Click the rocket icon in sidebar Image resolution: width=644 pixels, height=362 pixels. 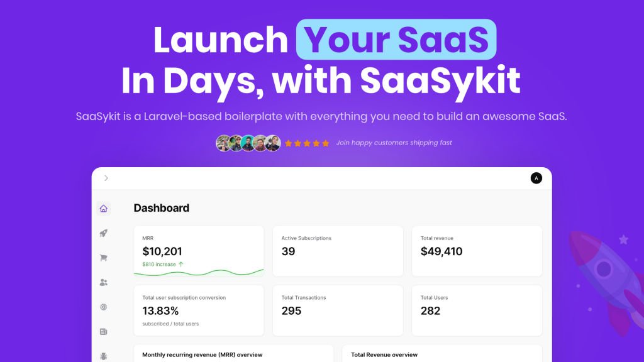point(104,233)
